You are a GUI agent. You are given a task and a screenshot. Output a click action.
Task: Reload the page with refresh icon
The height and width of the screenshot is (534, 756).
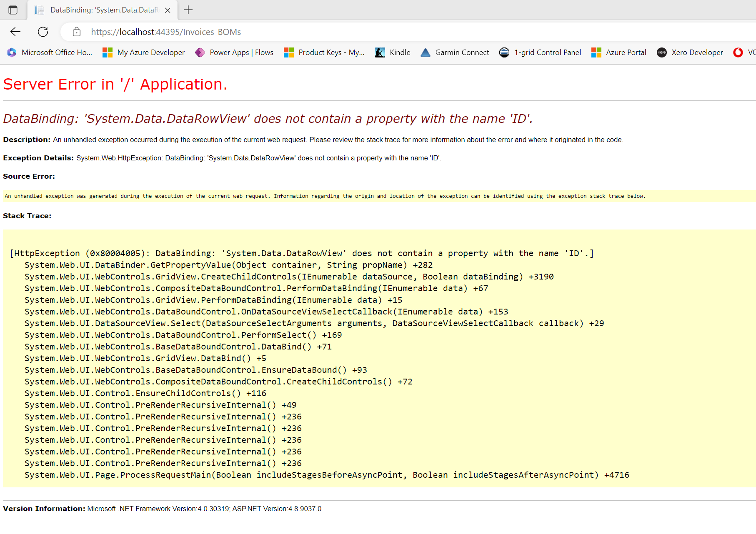click(43, 32)
